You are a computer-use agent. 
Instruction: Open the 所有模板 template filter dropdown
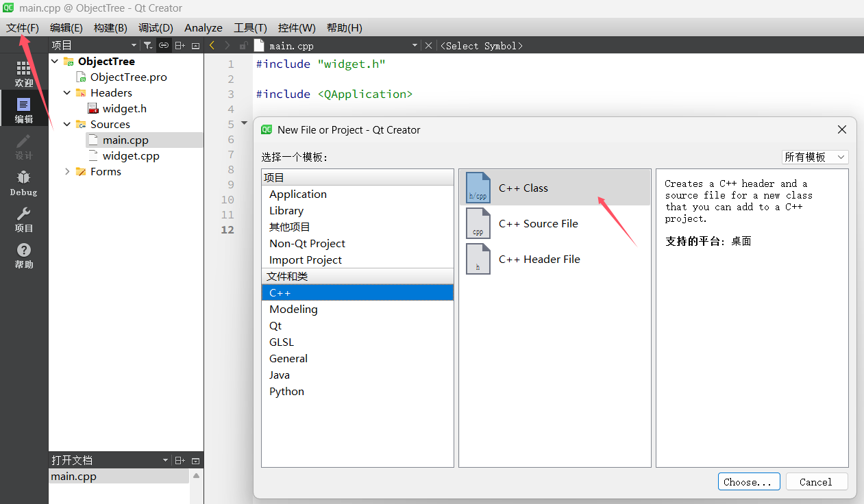point(815,157)
